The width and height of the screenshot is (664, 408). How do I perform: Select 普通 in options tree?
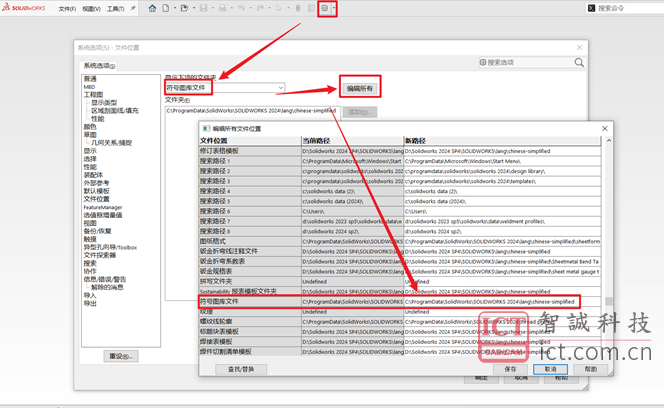tap(90, 79)
